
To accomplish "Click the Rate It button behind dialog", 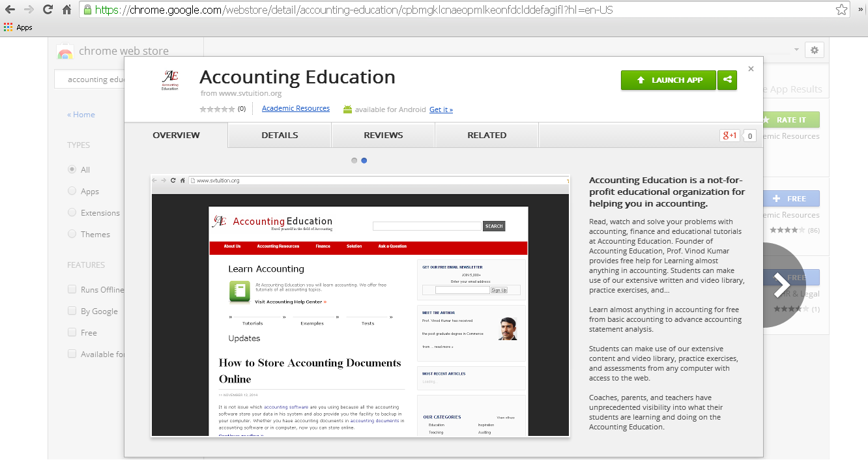I will [x=791, y=120].
